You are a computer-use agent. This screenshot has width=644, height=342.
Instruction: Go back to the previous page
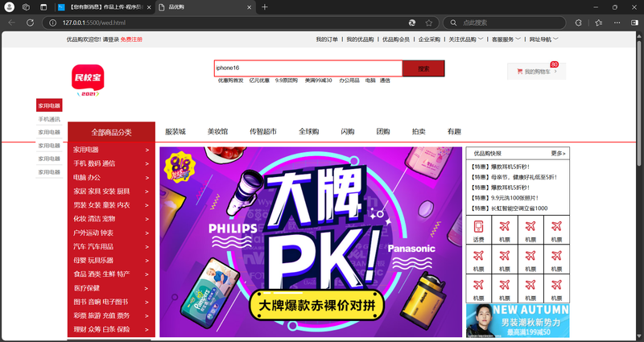[11, 23]
